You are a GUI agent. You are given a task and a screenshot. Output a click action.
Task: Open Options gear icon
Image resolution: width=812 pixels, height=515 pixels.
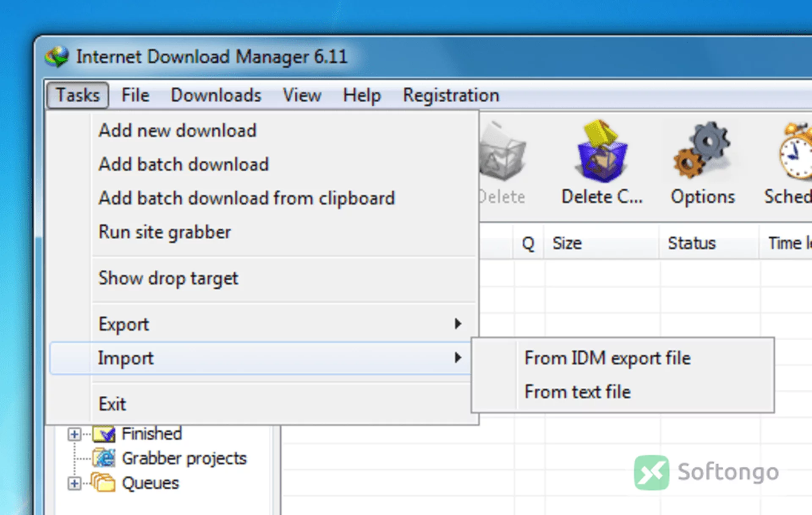point(702,150)
